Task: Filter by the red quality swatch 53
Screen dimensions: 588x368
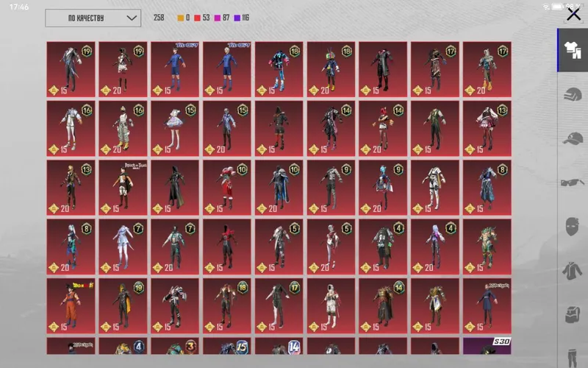Action: pos(201,18)
